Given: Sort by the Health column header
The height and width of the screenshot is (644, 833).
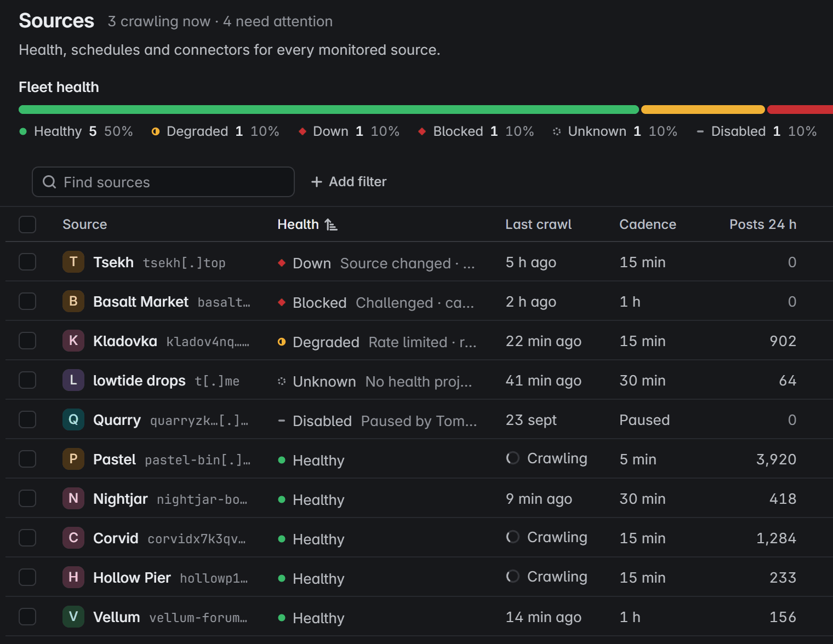Looking at the screenshot, I should [x=307, y=225].
